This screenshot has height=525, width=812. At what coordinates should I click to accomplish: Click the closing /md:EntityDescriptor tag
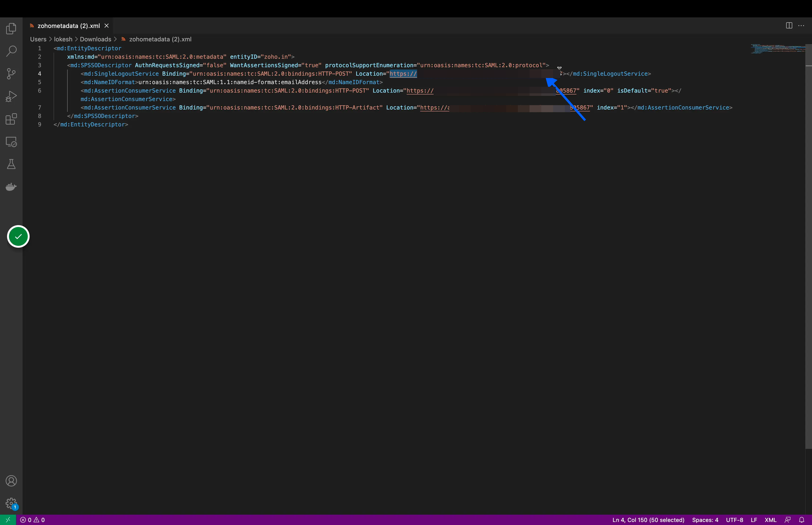click(91, 124)
